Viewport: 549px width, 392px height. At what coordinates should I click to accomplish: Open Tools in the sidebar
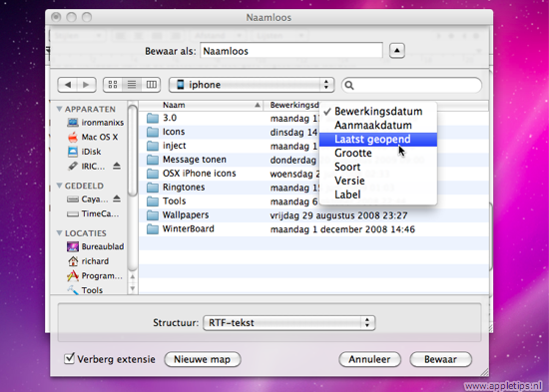click(85, 290)
